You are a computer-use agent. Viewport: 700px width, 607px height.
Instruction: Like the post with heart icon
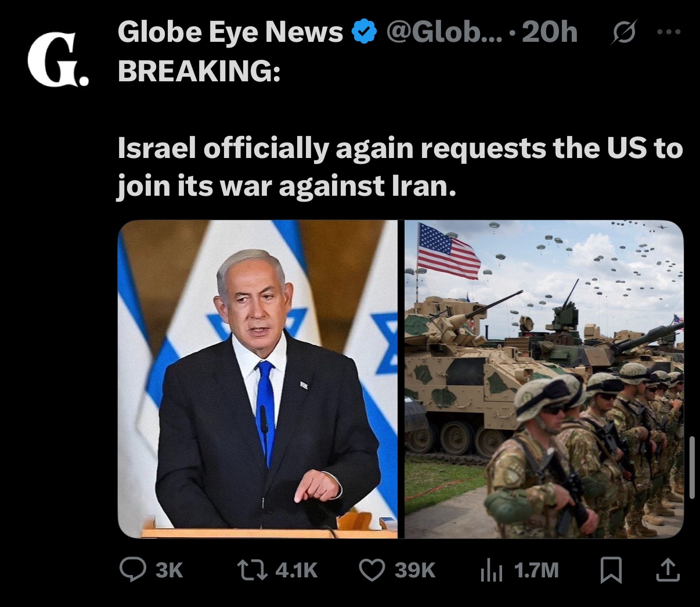pyautogui.click(x=372, y=570)
